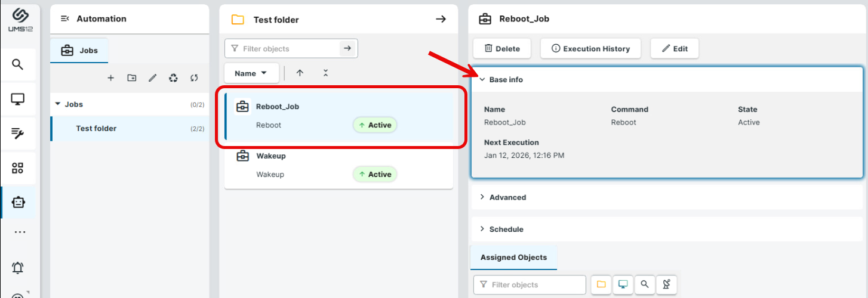Click the new folder icon in Jobs toolbar
Screen dimensions: 868x298
point(131,78)
